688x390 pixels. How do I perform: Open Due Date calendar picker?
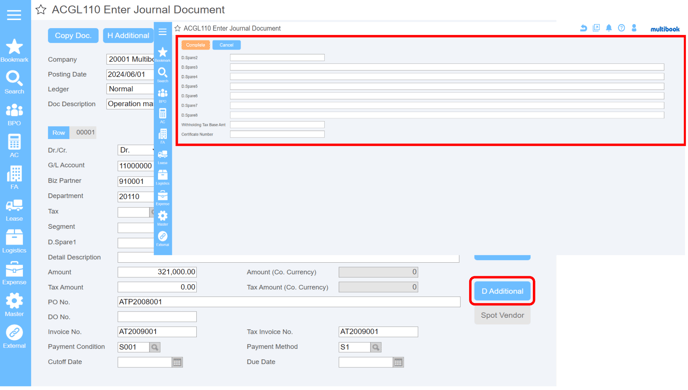(x=398, y=362)
